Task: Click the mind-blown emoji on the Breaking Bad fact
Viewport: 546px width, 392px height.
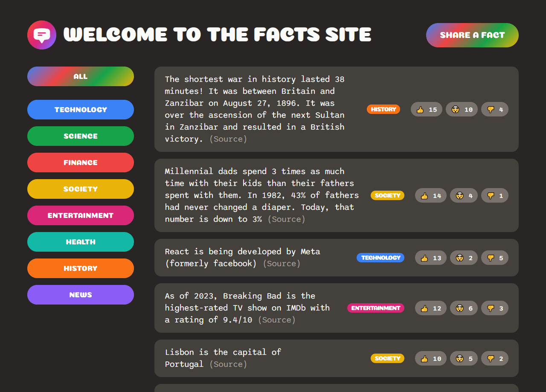Action: (x=464, y=308)
